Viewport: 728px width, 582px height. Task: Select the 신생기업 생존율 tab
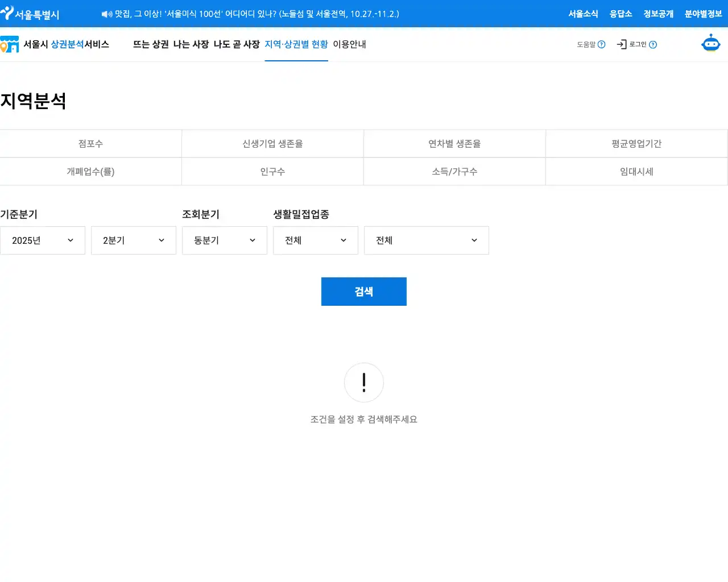pyautogui.click(x=272, y=144)
